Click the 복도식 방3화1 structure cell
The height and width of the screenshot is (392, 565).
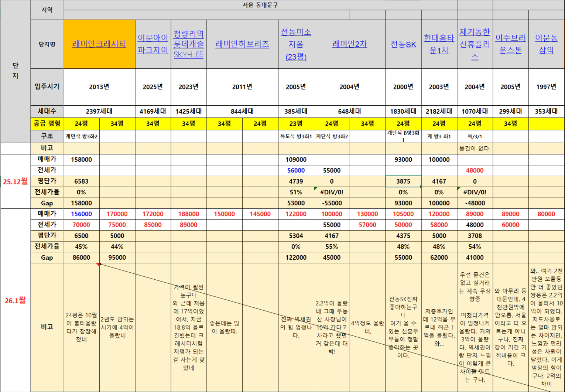(296, 136)
